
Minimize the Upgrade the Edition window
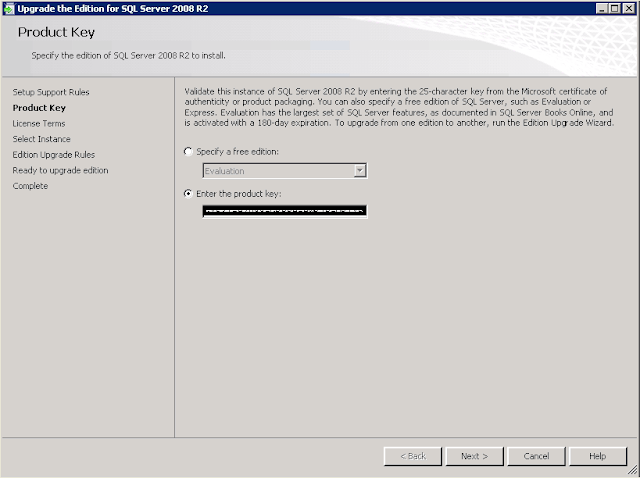[x=601, y=9]
